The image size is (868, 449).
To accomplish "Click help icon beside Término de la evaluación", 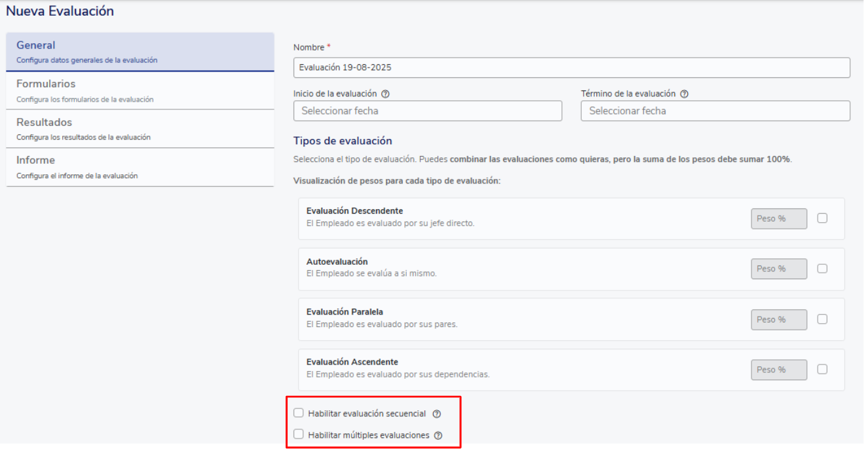I will 684,94.
